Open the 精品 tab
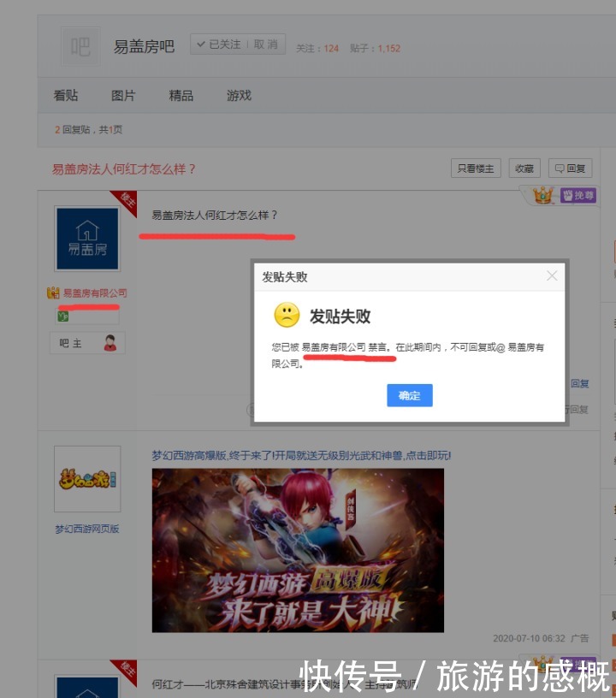The image size is (616, 698). (x=181, y=95)
